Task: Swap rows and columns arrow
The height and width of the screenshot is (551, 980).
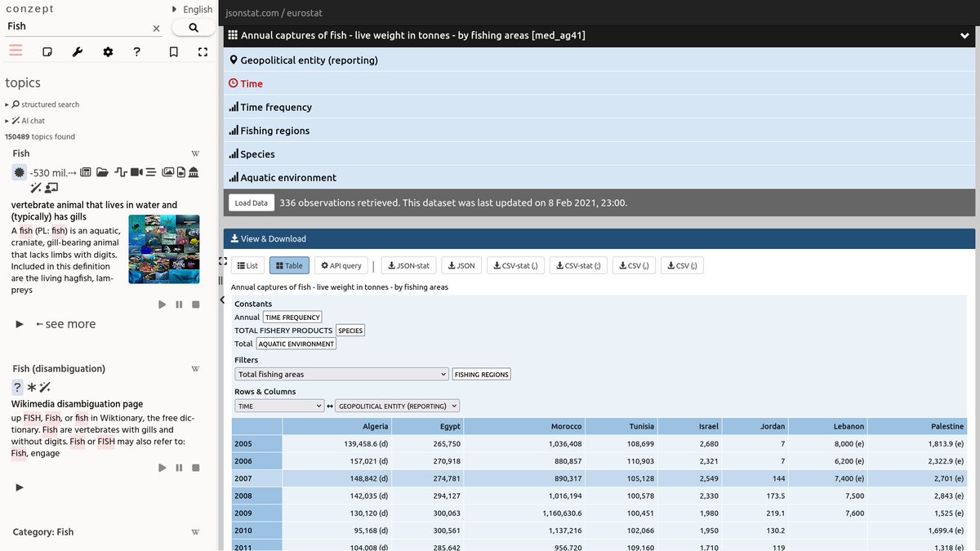Action: 330,406
